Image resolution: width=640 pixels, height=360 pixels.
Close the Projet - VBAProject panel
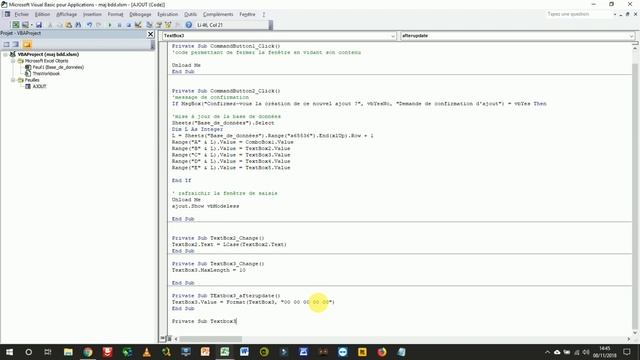[x=150, y=34]
